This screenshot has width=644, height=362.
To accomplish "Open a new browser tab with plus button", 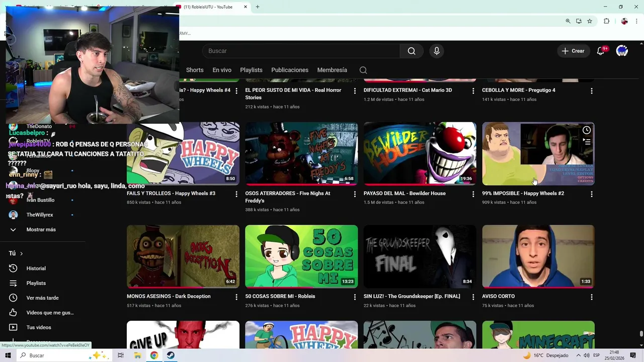I will pyautogui.click(x=258, y=7).
